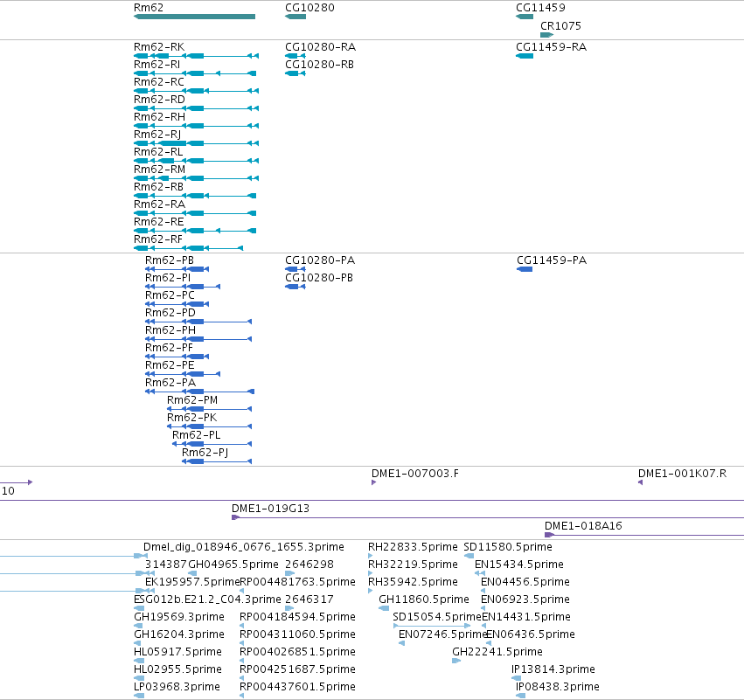Select RP004184594.5prime label
Image resolution: width=744 pixels, height=700 pixels.
click(297, 617)
